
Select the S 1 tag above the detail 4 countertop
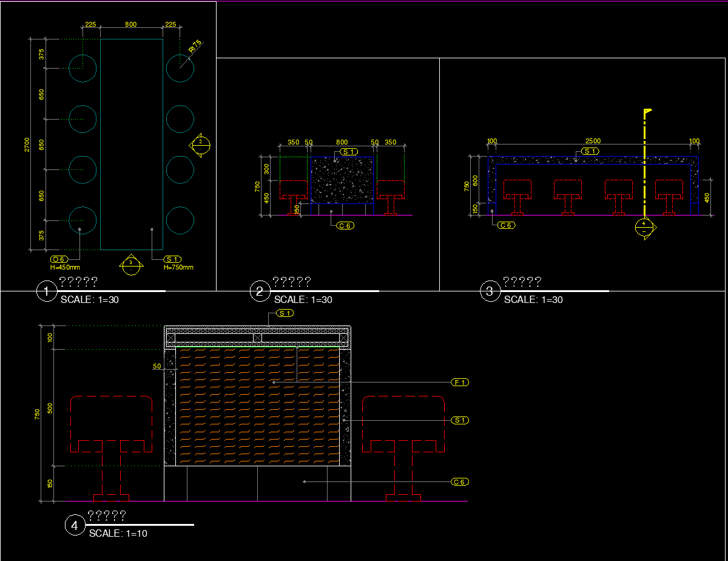[285, 313]
